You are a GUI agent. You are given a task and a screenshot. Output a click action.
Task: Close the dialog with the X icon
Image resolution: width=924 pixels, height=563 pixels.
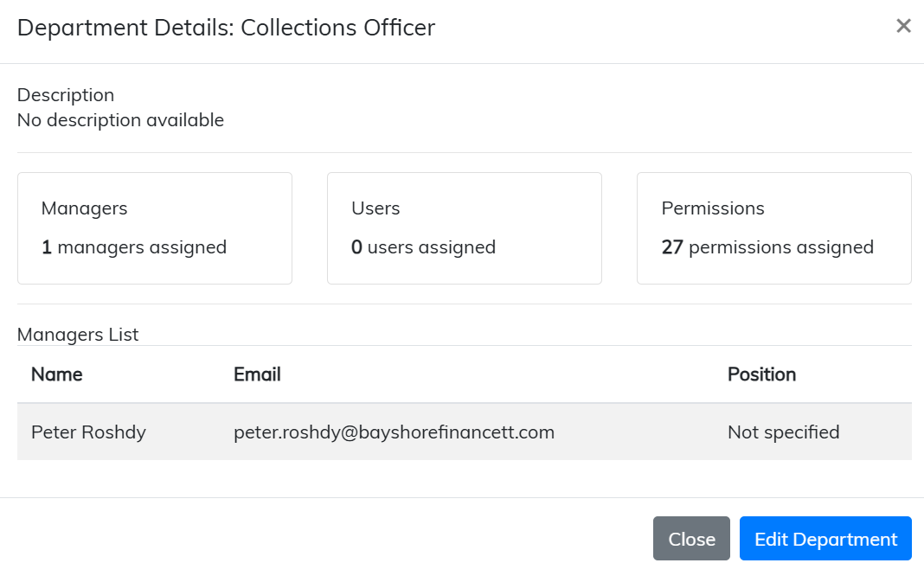903,26
